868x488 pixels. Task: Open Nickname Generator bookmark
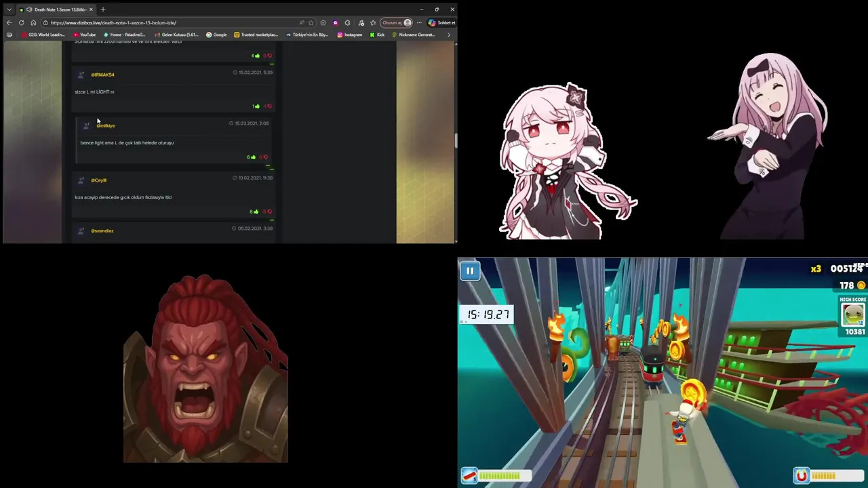[414, 35]
